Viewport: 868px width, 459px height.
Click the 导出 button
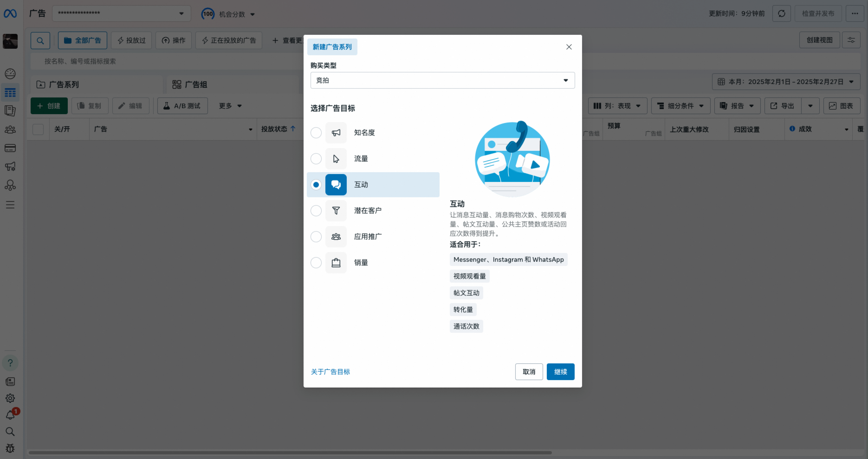783,106
